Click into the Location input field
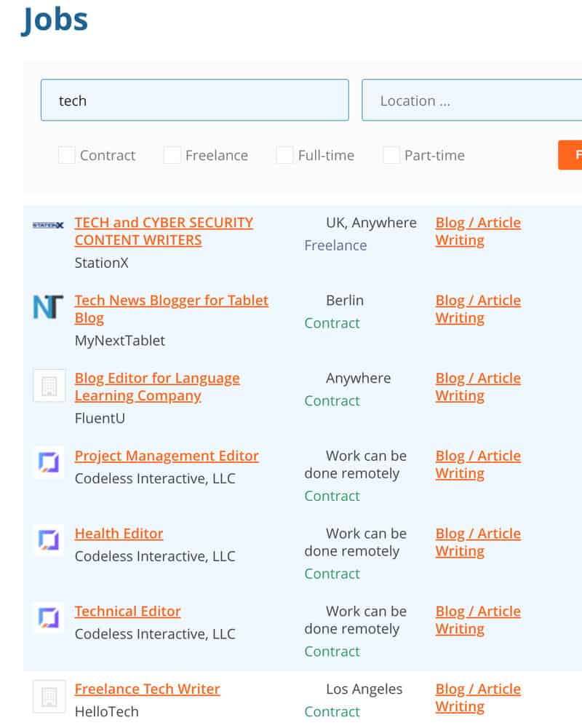582x728 pixels. pos(473,100)
